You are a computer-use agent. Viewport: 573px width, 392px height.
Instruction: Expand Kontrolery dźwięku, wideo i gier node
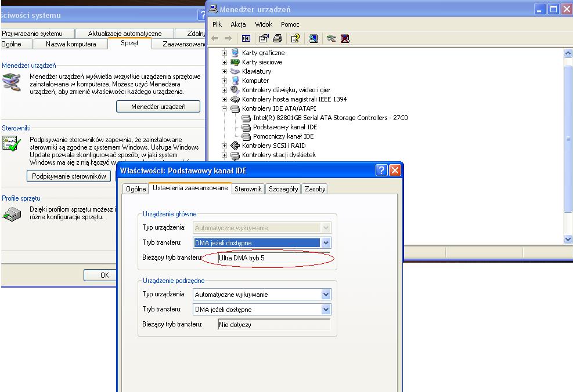click(x=224, y=90)
